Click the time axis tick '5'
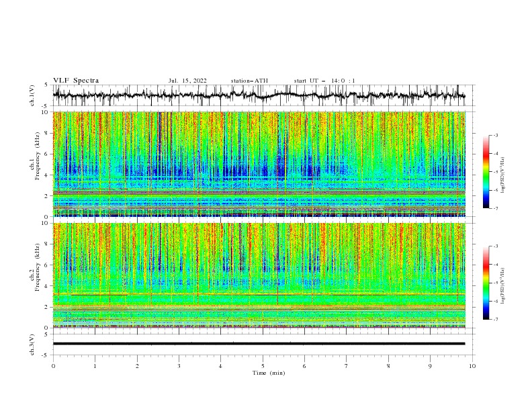The height and width of the screenshot is (411, 532). tap(263, 366)
